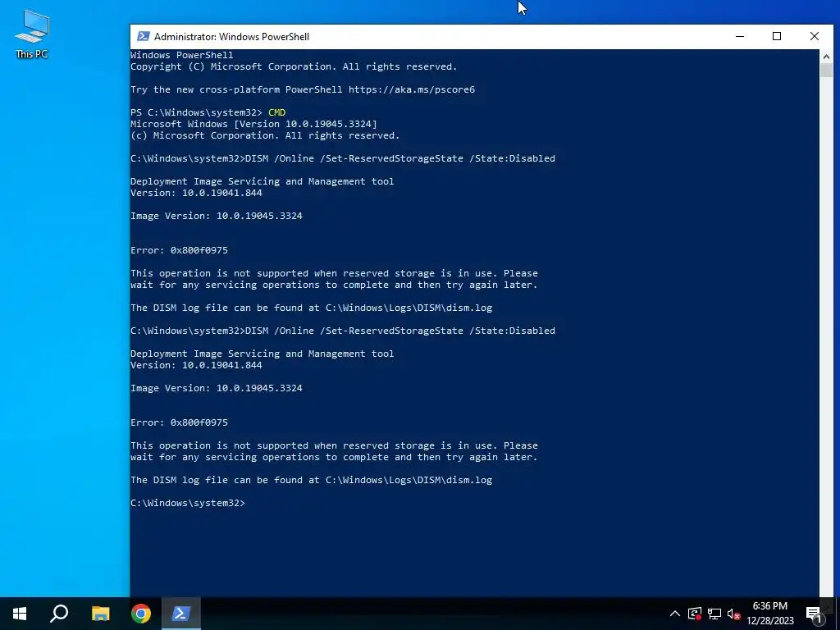Open the Windows Start menu
840x630 pixels.
click(20, 614)
